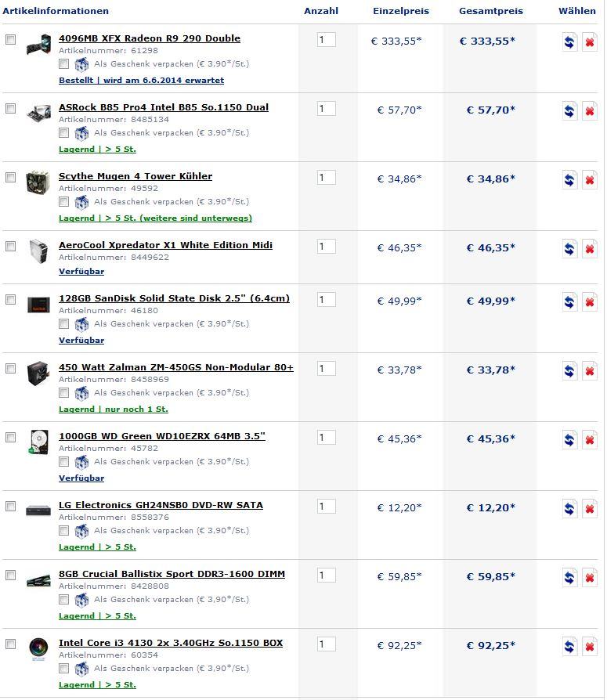This screenshot has height=700, width=607.
Task: Refresh the Zalman ZM-450GS power supply row
Action: 569,371
